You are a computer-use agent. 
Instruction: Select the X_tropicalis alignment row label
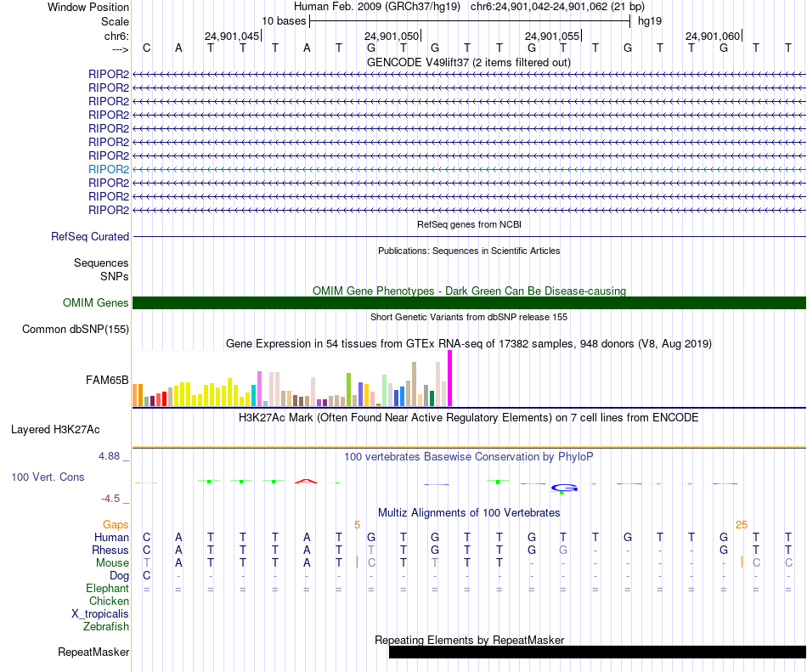click(x=100, y=614)
